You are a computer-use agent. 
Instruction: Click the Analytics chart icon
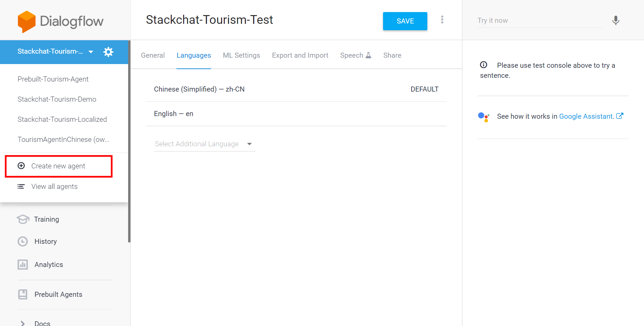point(22,265)
